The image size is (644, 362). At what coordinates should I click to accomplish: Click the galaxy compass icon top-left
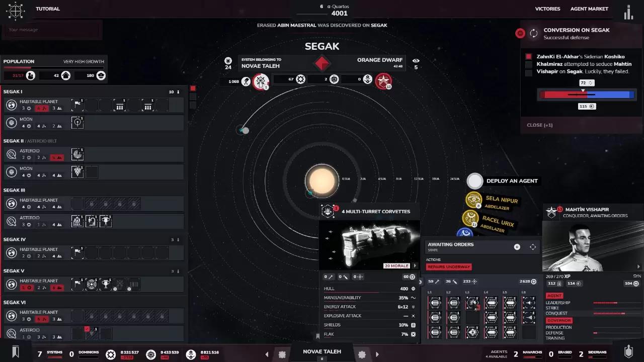click(16, 11)
